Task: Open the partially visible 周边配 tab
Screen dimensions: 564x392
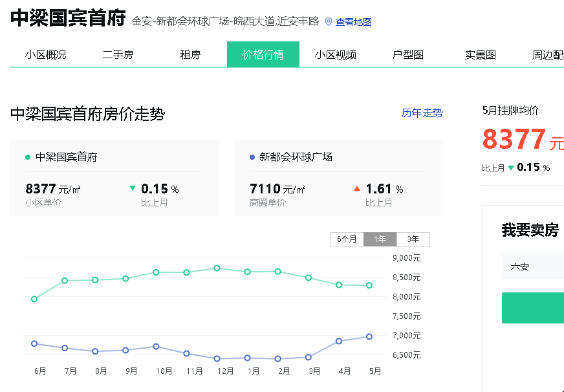Action: (547, 55)
